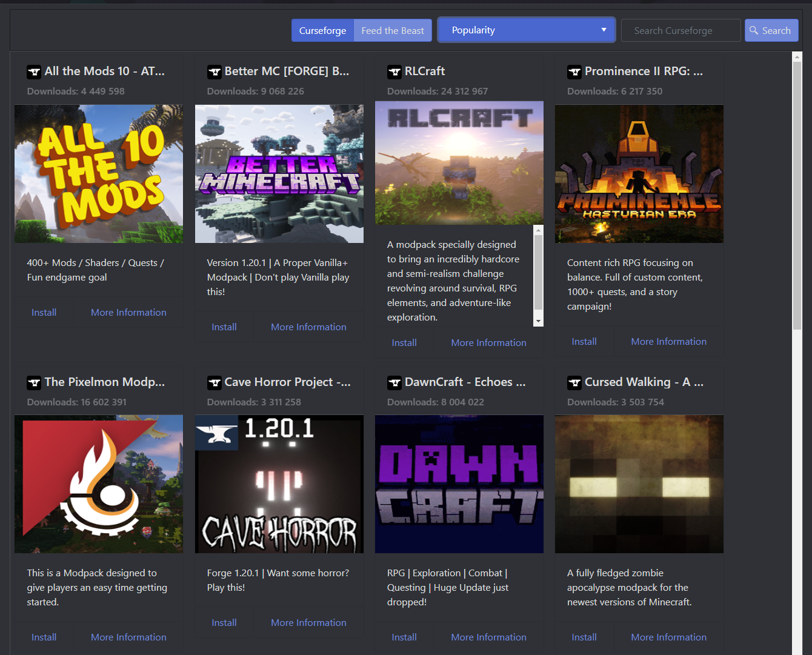Click the CurseForge anvil icon beside RLCraft
The height and width of the screenshot is (655, 812).
[x=394, y=72]
